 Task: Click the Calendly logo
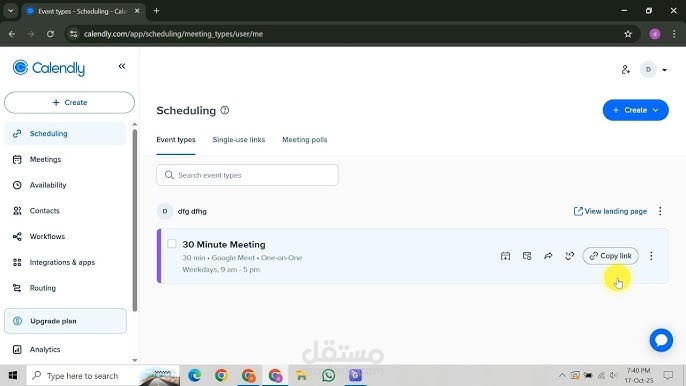(x=49, y=68)
